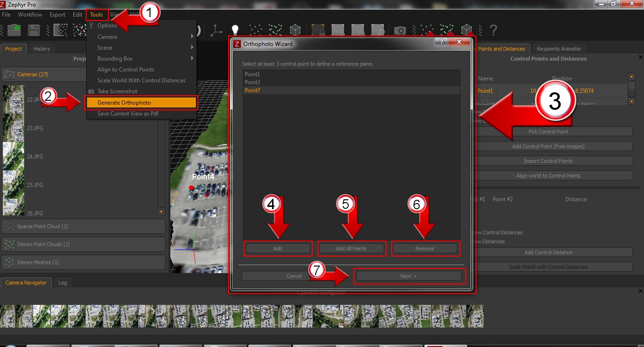Open the Log tab
The image size is (644, 347).
pos(62,283)
